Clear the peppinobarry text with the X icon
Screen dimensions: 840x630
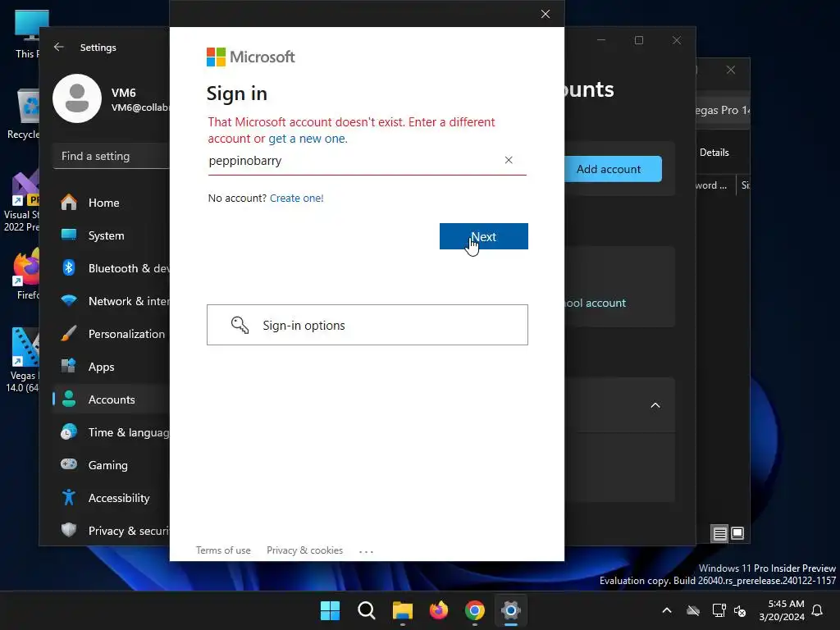coord(509,160)
